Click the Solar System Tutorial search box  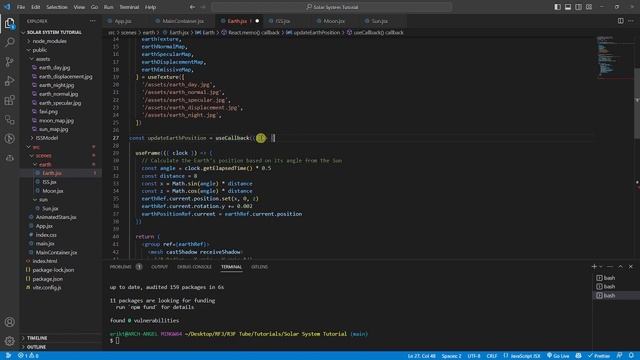tap(332, 7)
